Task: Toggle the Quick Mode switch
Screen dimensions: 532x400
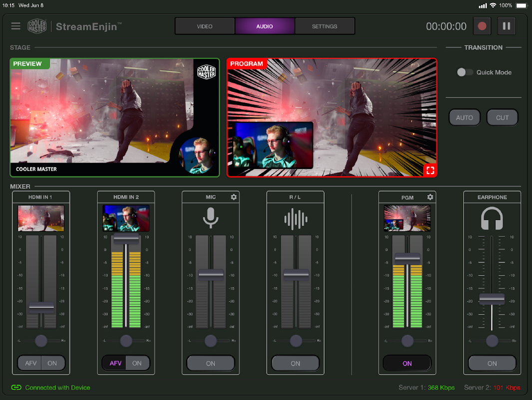Action: [x=465, y=72]
